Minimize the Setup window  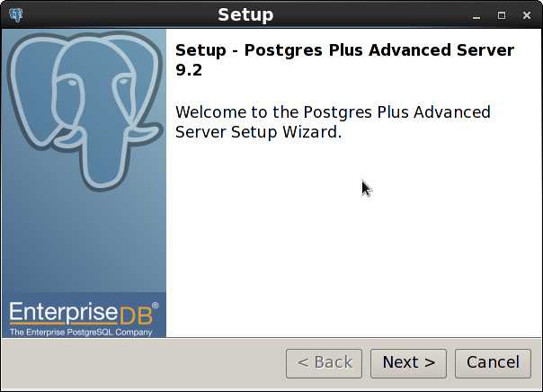476,15
